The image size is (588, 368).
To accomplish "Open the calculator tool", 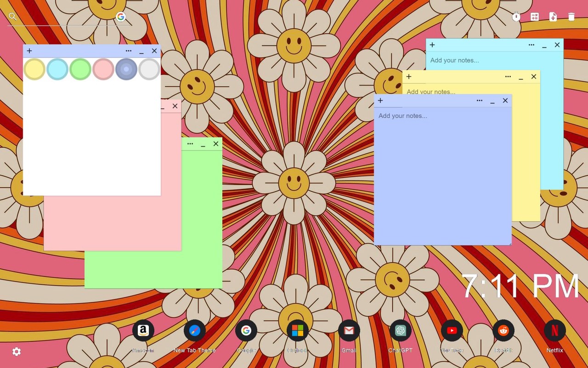I will point(535,17).
